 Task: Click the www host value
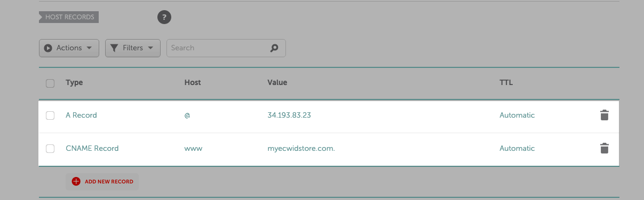pos(193,148)
